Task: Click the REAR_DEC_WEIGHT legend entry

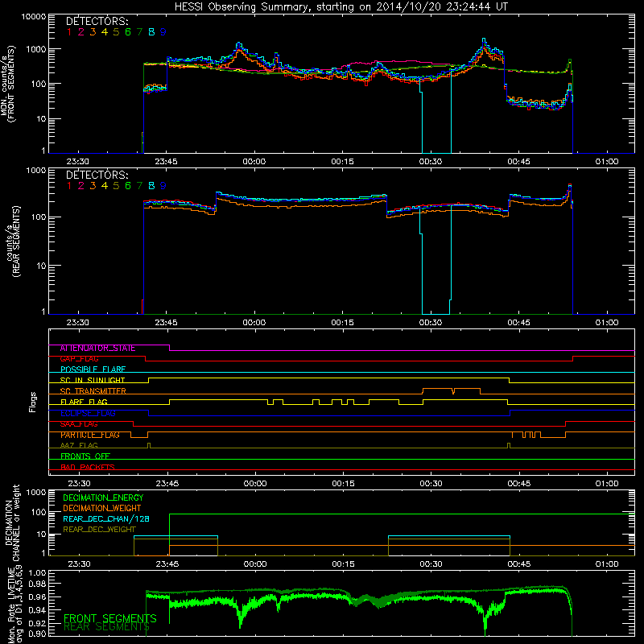Action: pyautogui.click(x=99, y=530)
